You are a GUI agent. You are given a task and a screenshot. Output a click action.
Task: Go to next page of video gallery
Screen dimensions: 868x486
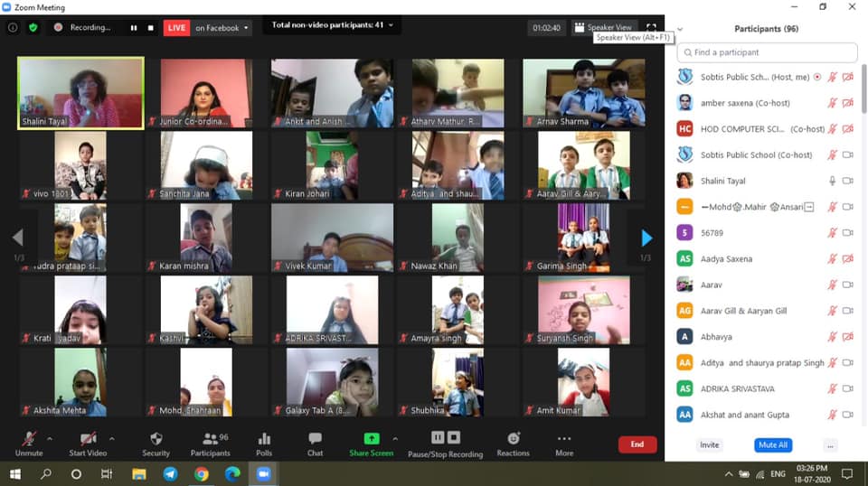tap(646, 238)
